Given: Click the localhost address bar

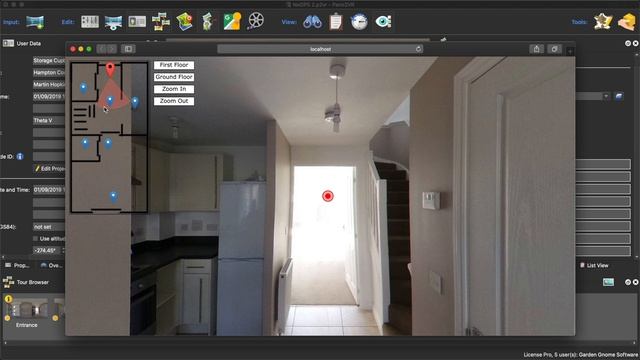Looking at the screenshot, I should pos(320,49).
